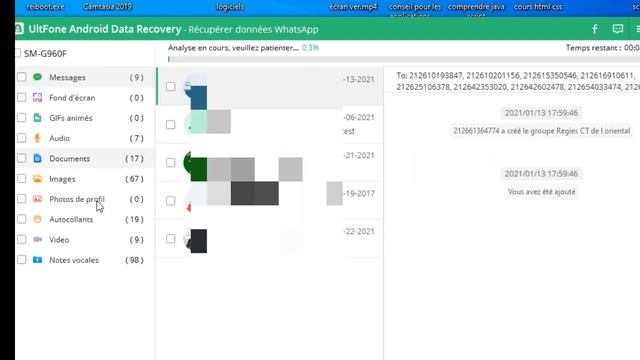Click the 'a créé le groupe Regies CT' message
Image resolution: width=640 pixels, height=360 pixels.
(542, 131)
